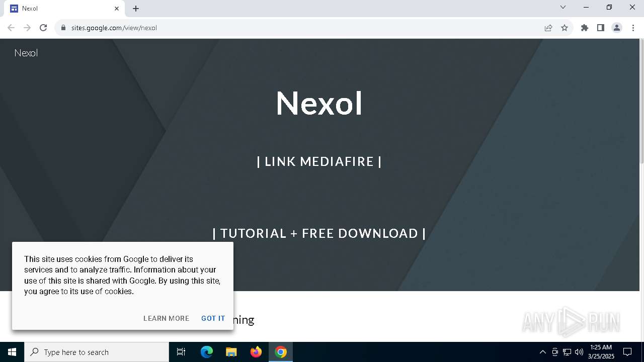Click the large Nexol page heading
This screenshot has height=362, width=644.
point(319,103)
